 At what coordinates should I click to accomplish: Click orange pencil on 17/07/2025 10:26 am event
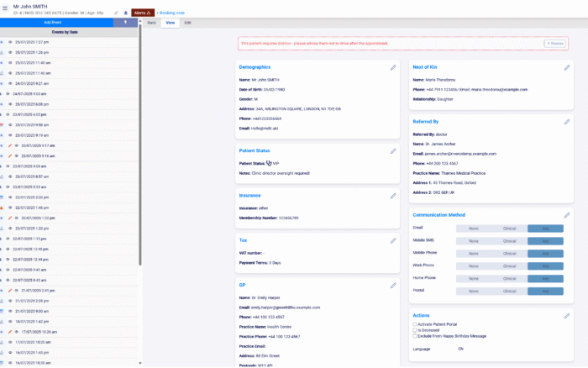10,332
